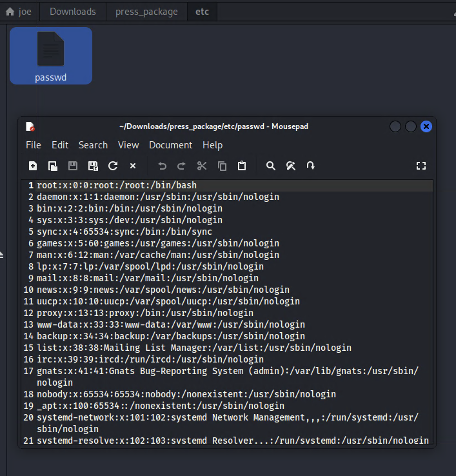Click the Go To line icon
The width and height of the screenshot is (456, 476).
coord(311,166)
